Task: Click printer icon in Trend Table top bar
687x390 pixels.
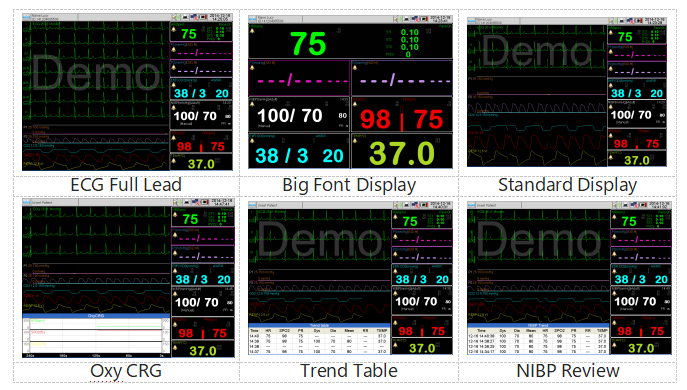Action: pos(407,205)
